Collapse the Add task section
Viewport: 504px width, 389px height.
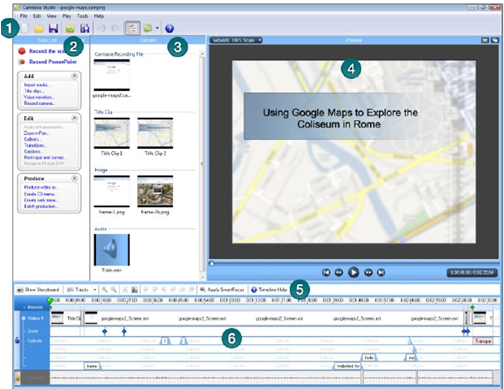(x=75, y=76)
